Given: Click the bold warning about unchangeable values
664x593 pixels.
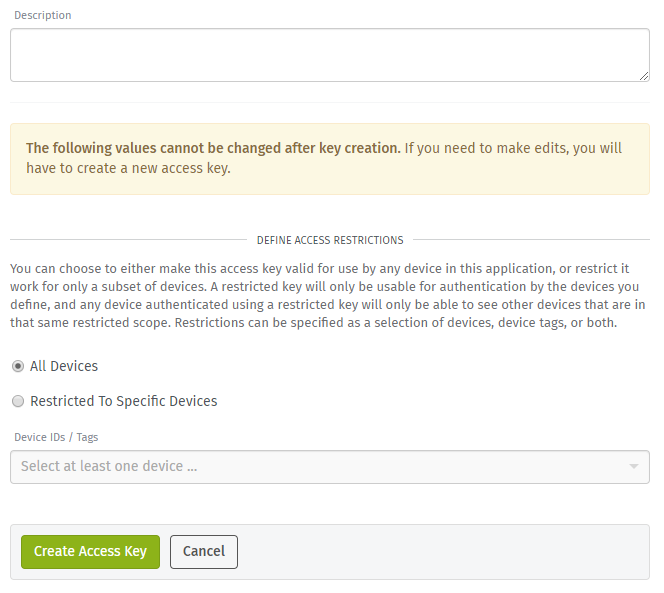Looking at the screenshot, I should (213, 148).
